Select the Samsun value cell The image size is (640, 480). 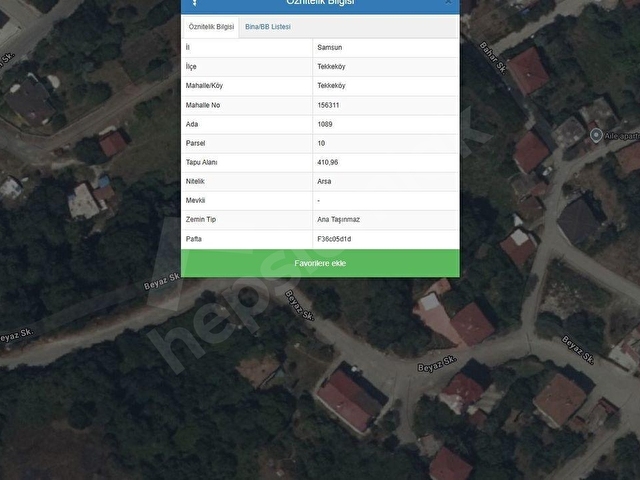click(385, 48)
